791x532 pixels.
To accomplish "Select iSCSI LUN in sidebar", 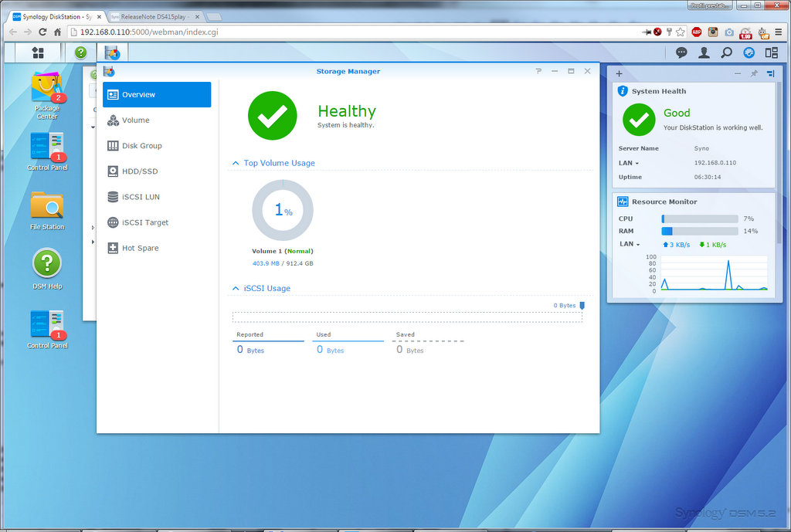I will pyautogui.click(x=157, y=197).
